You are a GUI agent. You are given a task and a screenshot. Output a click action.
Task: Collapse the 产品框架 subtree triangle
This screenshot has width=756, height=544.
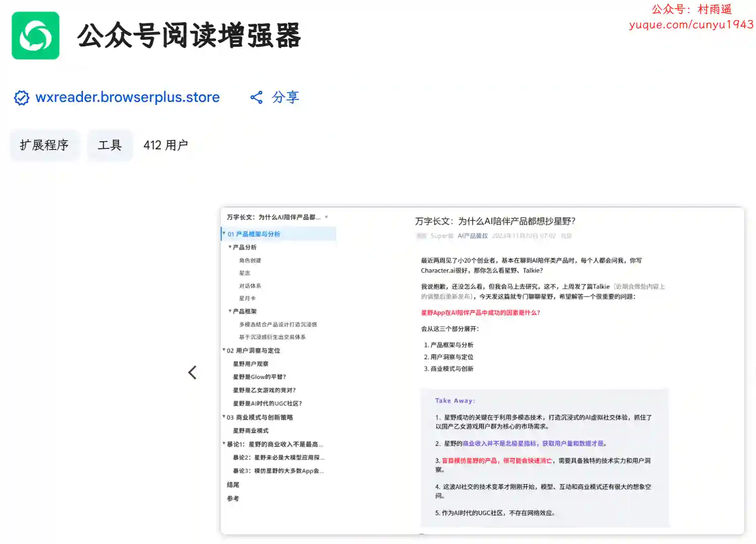pyautogui.click(x=230, y=311)
